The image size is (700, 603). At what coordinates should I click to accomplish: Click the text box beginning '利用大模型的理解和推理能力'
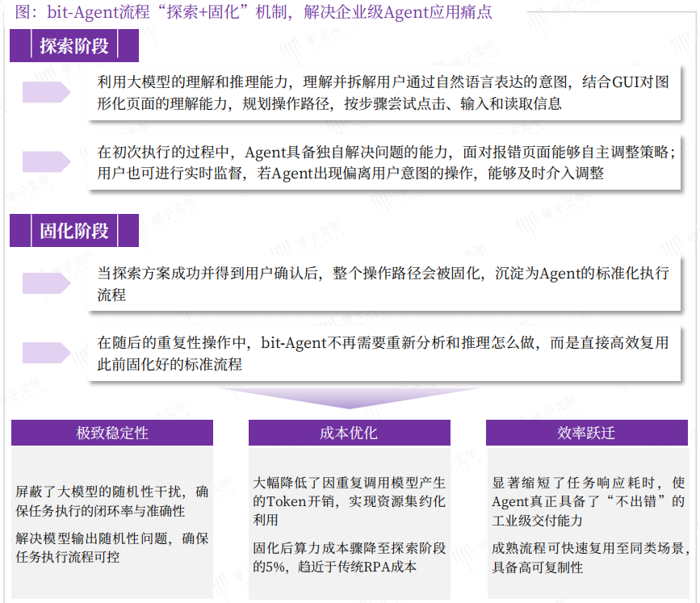[x=383, y=93]
